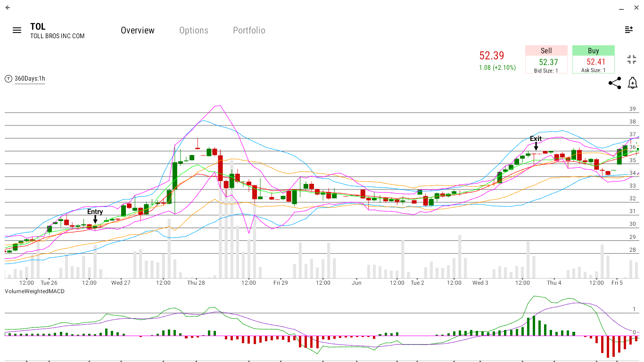Open the VolumeWeightedMACD indicator label
644x362 pixels.
pos(34,291)
